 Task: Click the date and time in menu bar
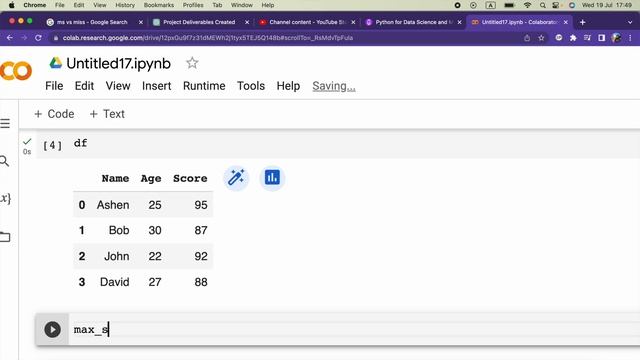click(607, 5)
